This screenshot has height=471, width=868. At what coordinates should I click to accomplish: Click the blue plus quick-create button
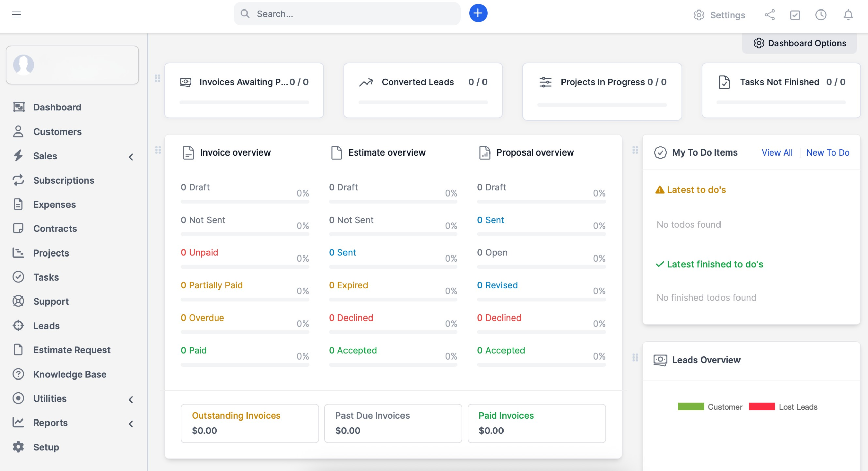tap(478, 13)
